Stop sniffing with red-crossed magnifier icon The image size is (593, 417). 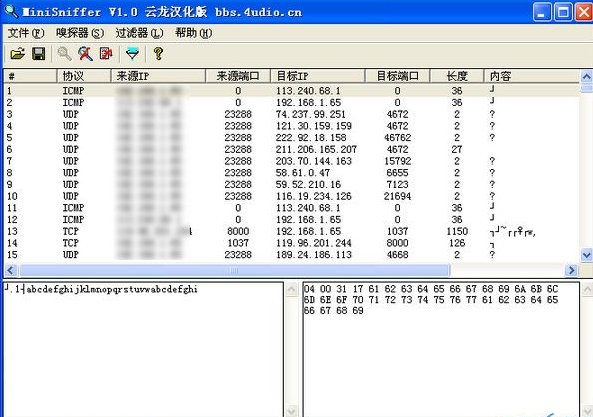[85, 54]
